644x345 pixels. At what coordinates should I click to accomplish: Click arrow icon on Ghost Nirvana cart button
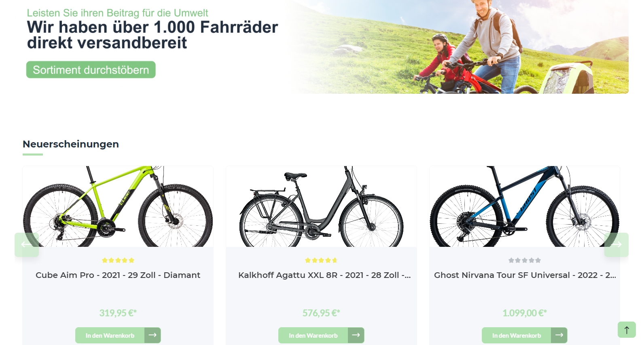(559, 335)
